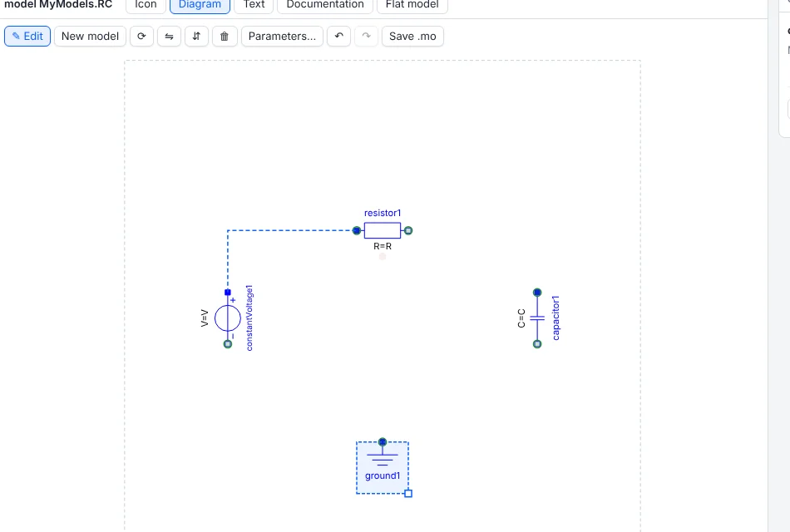The height and width of the screenshot is (532, 790).
Task: Create a New model
Action: coord(90,37)
